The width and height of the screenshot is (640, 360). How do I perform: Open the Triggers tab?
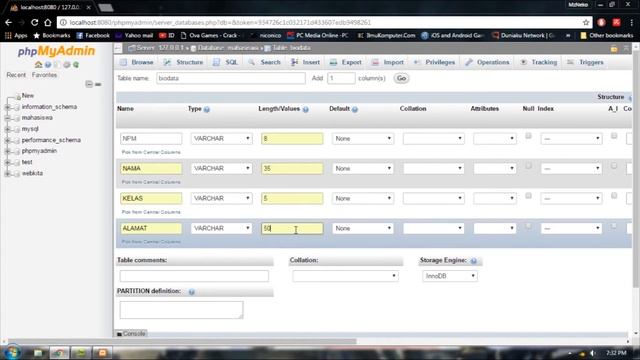tap(585, 62)
